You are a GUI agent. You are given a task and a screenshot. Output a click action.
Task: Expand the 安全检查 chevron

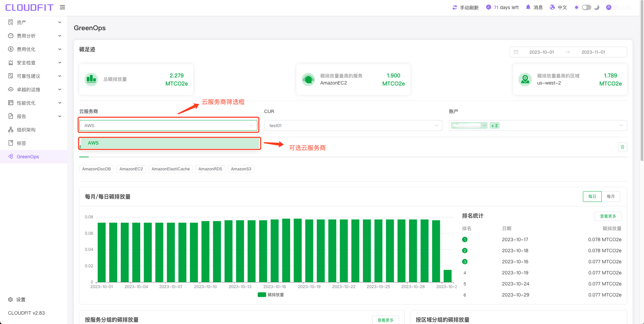(x=60, y=63)
